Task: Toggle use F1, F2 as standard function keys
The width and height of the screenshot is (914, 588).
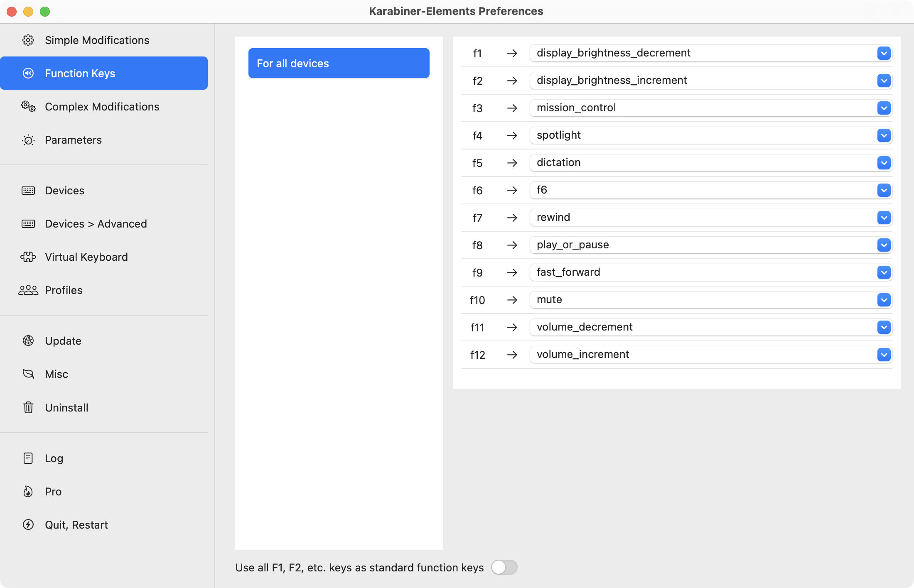Action: [504, 567]
